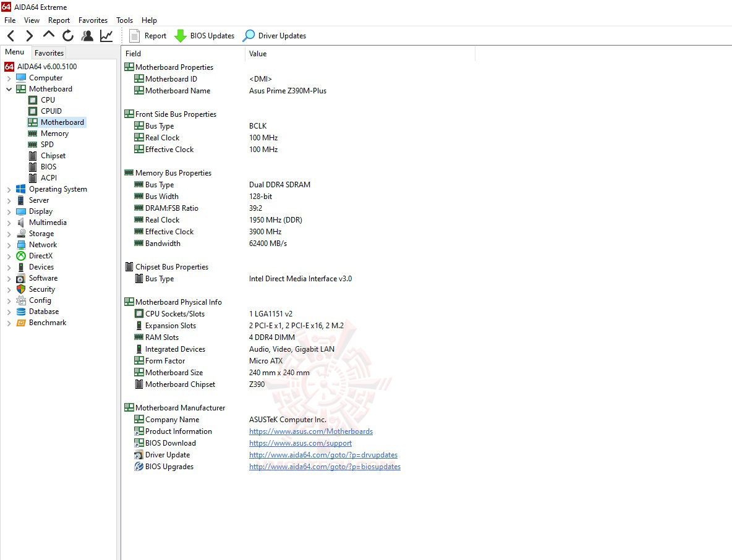Open the graph chart toolbar icon

(106, 35)
